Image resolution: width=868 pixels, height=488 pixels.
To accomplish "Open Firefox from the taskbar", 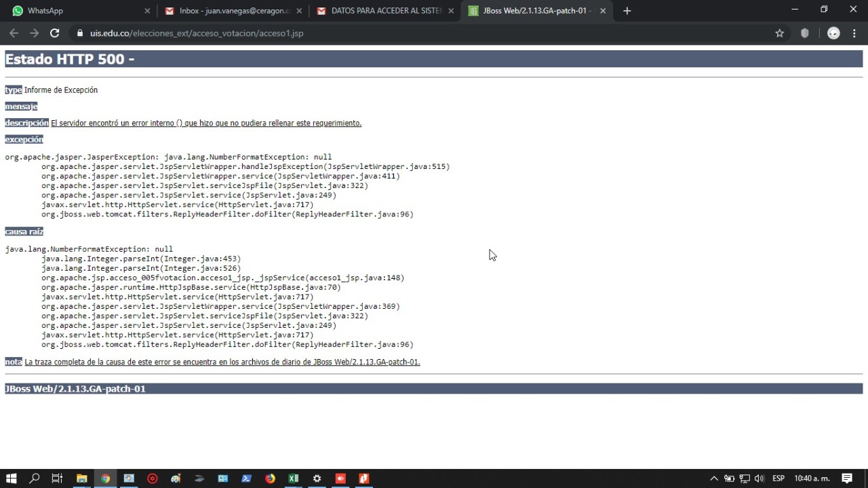I will pos(270,478).
